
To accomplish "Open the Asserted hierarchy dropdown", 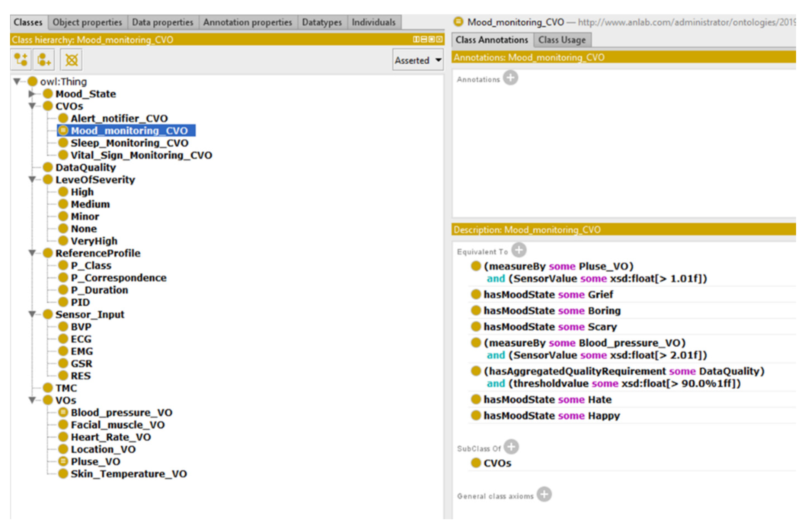I will (418, 60).
